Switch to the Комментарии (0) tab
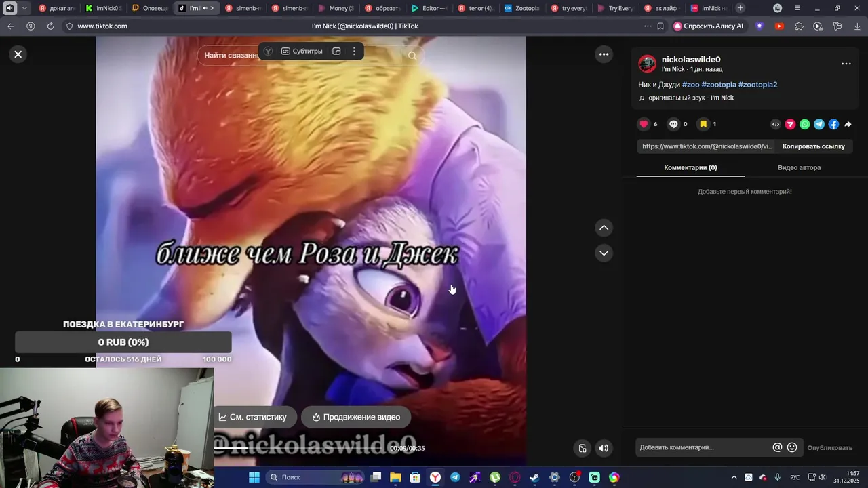The height and width of the screenshot is (488, 868). [x=690, y=167]
